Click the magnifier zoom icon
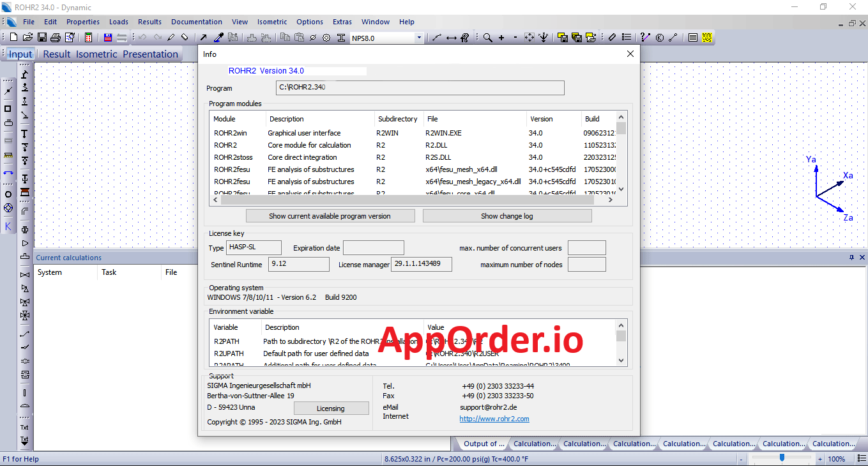The width and height of the screenshot is (868, 466). pyautogui.click(x=488, y=38)
